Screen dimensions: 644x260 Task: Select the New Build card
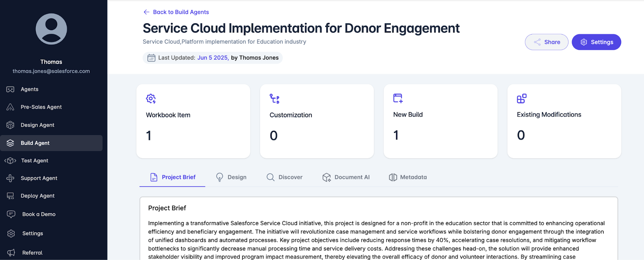click(440, 121)
